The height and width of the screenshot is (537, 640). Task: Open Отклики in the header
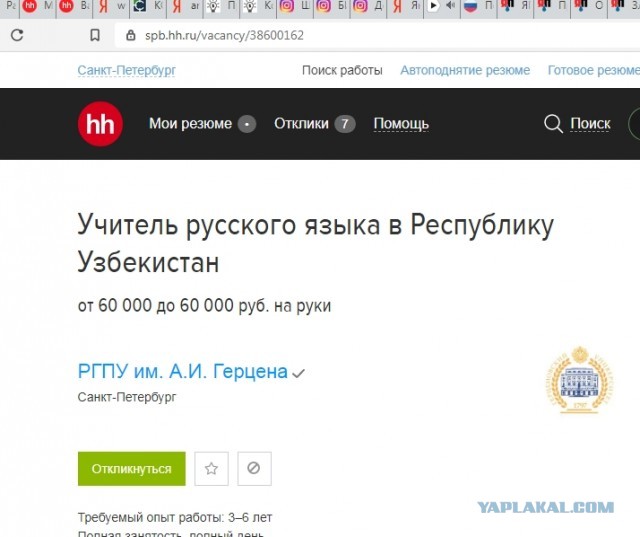point(301,123)
